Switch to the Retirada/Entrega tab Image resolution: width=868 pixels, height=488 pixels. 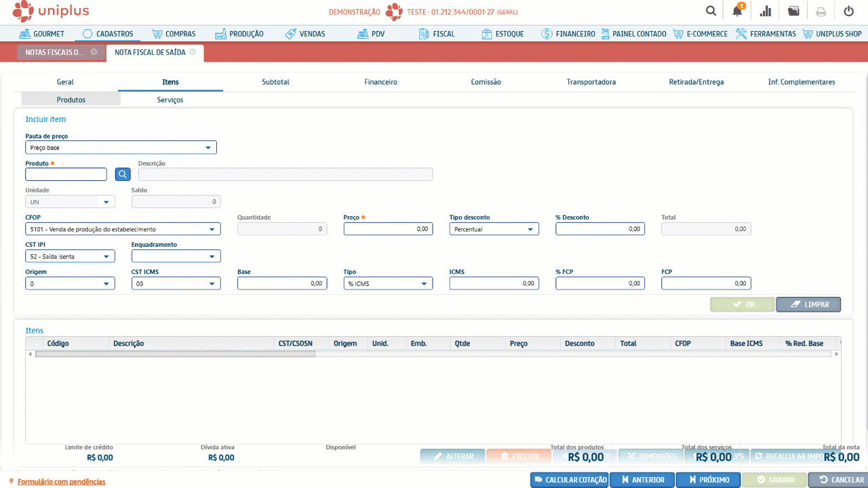click(696, 82)
